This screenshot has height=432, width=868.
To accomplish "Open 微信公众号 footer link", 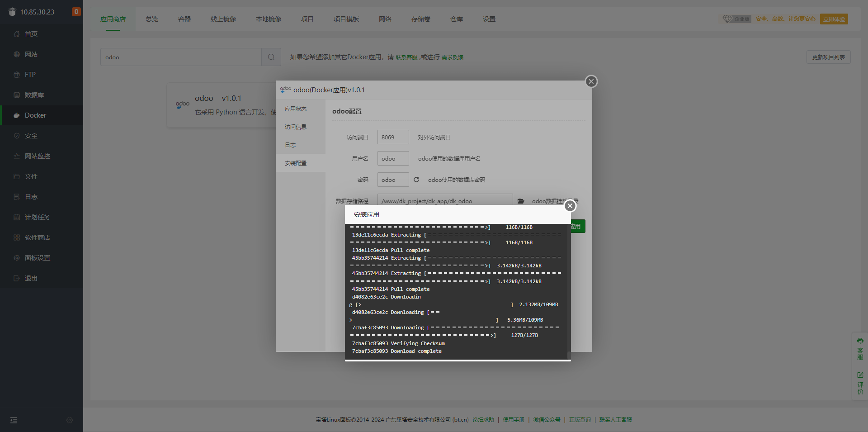I will (547, 420).
